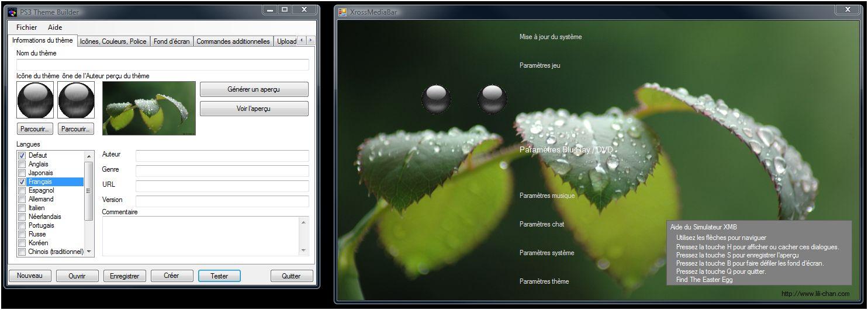Enable the Russe language checkbox
Viewport: 868px width, 310px height.
[x=22, y=234]
